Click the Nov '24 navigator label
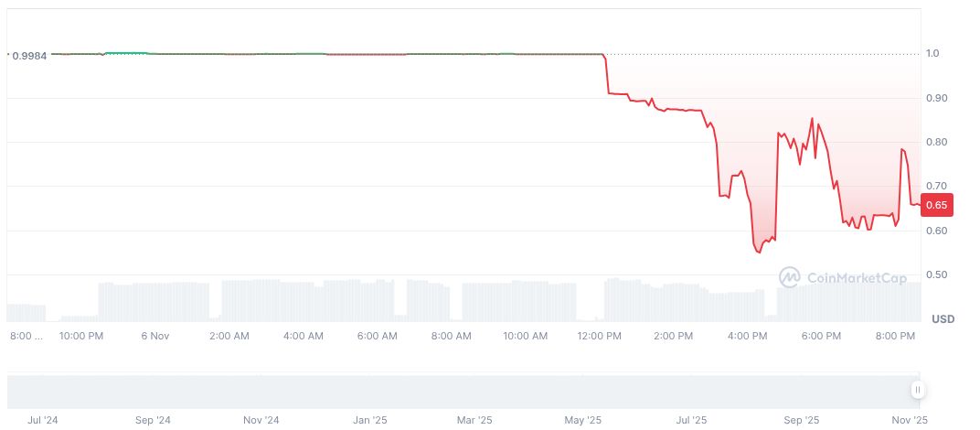 pyautogui.click(x=261, y=420)
